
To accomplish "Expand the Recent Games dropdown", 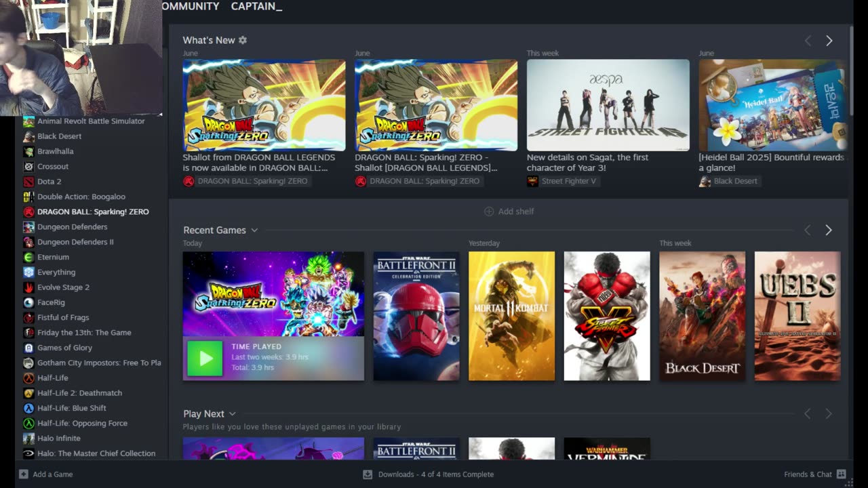I will 254,230.
